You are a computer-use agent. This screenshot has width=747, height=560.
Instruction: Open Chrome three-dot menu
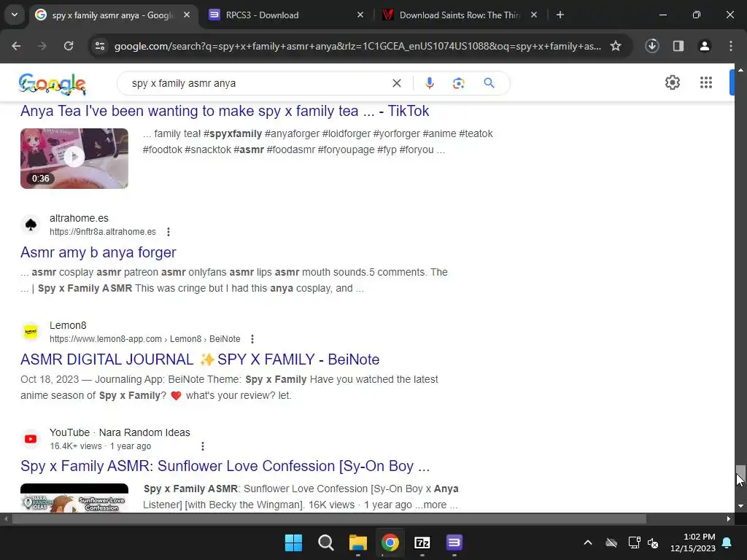731,46
